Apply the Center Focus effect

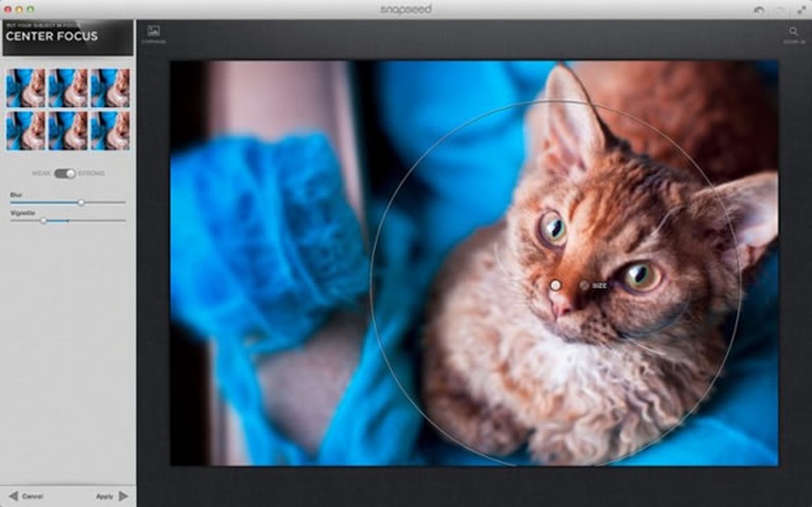(106, 497)
